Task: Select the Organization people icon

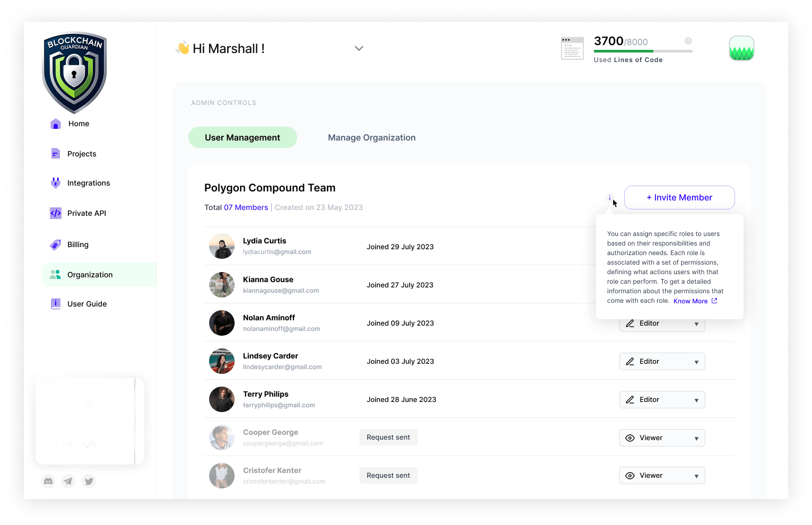Action: point(55,274)
